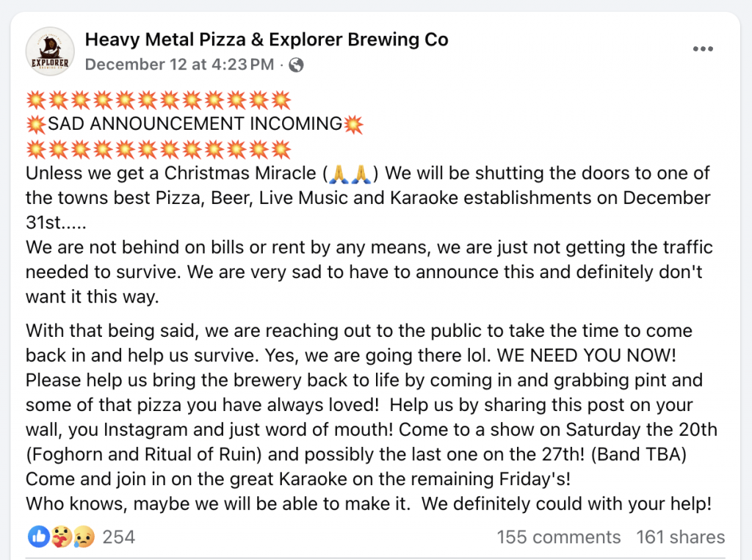Open the 254 reactions count

118,537
